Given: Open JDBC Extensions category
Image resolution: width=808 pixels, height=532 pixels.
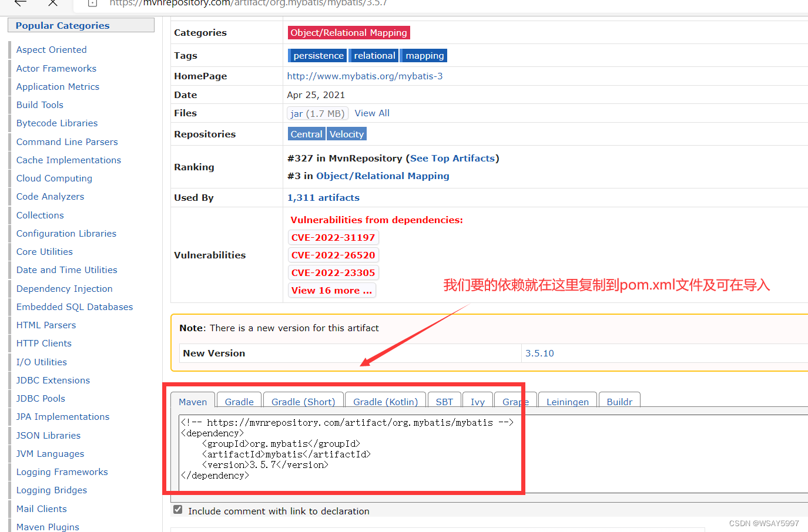Looking at the screenshot, I should tap(53, 381).
